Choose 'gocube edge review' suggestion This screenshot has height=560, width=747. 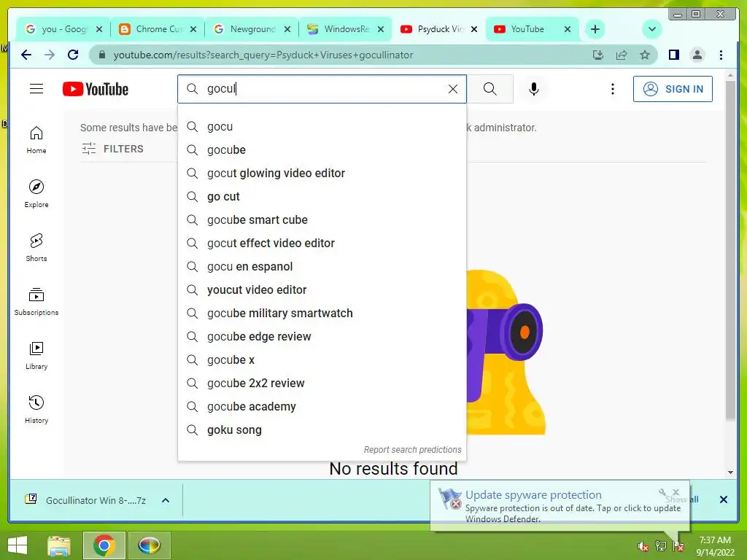tap(322, 337)
